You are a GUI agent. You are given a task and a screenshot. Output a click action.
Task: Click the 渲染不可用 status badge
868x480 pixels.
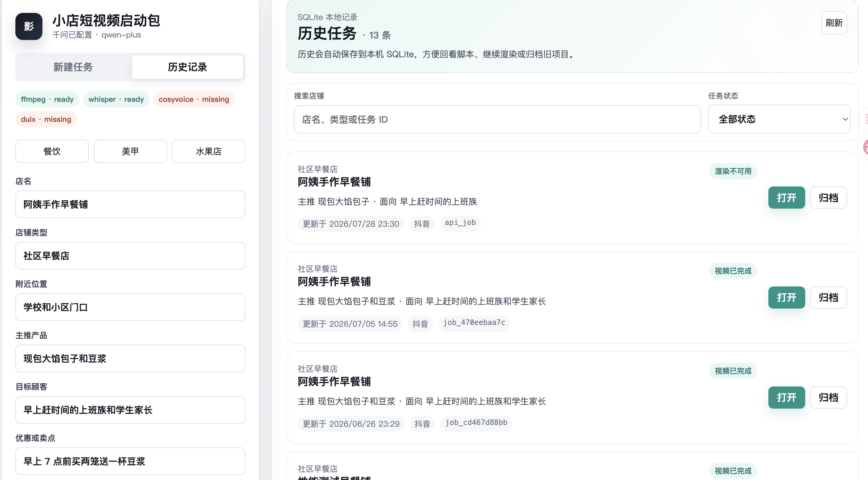coord(733,171)
